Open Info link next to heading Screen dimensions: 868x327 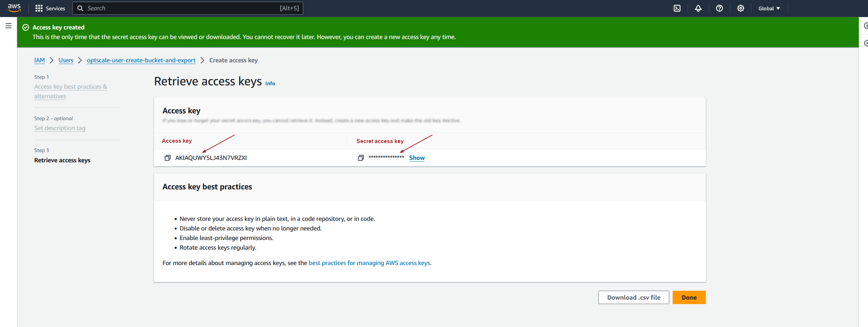270,84
